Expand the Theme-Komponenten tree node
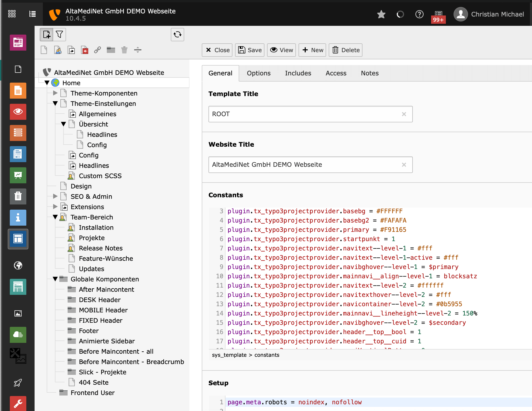 (55, 93)
